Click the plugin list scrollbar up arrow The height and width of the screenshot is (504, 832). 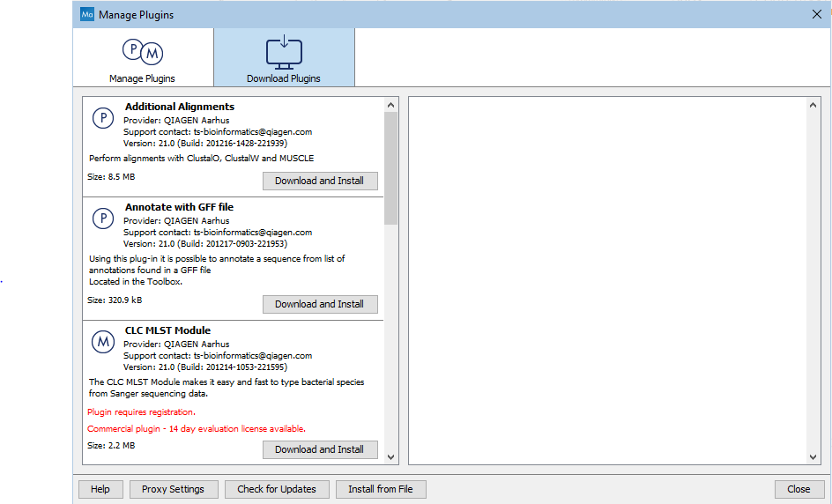pyautogui.click(x=391, y=105)
